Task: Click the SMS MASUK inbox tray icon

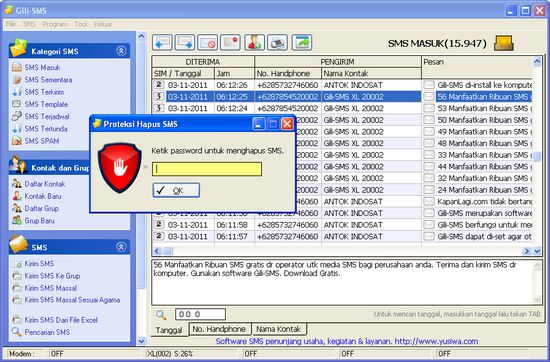Action: tap(504, 43)
